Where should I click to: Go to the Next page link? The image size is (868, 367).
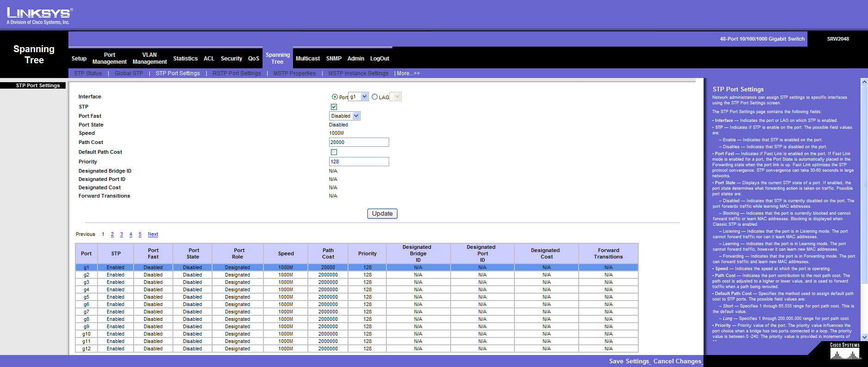153,235
